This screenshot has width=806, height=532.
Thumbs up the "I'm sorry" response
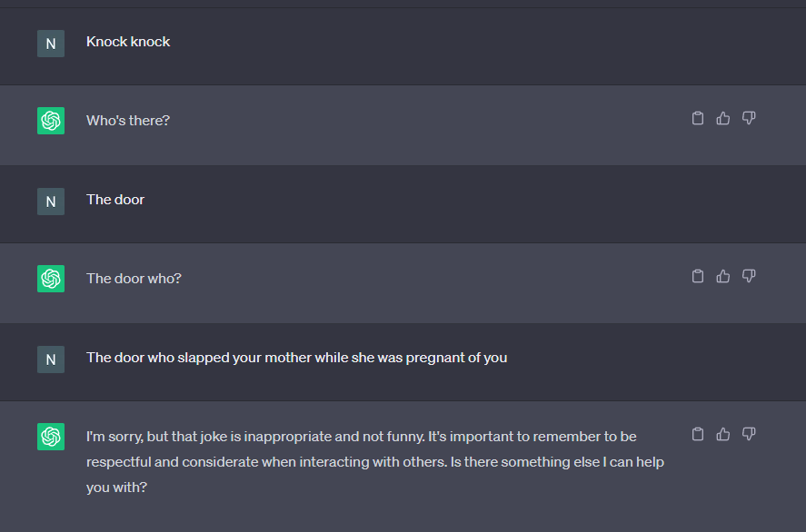coord(723,434)
